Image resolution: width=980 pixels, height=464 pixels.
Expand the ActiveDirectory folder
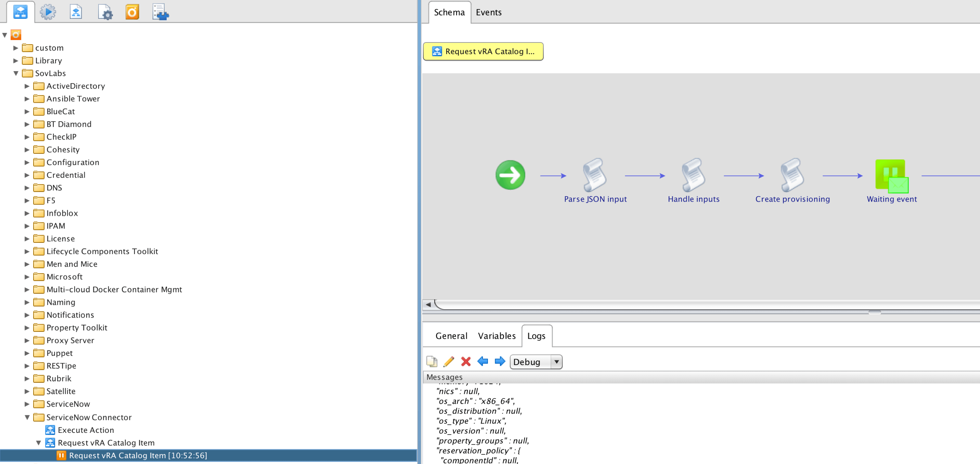point(27,86)
